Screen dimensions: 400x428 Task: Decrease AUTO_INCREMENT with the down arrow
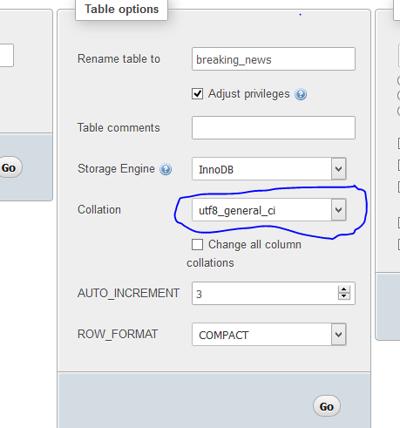[344, 296]
